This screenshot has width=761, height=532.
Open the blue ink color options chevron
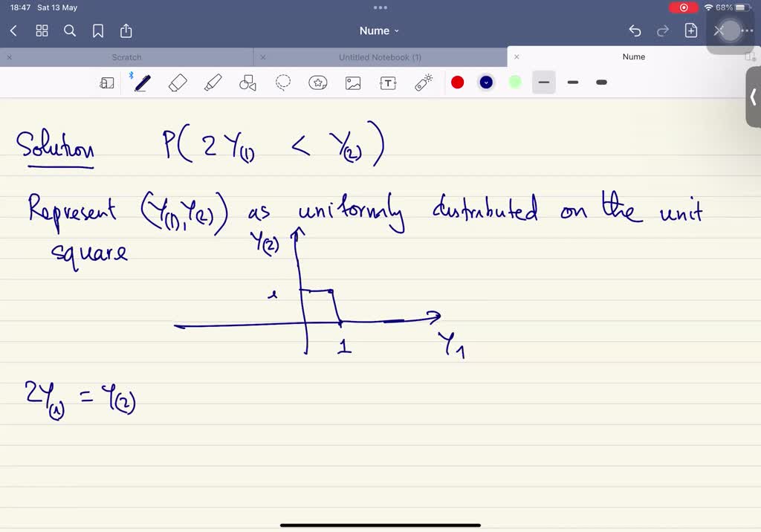(x=486, y=82)
